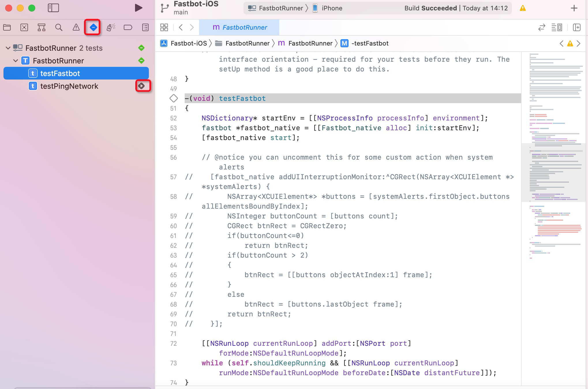
Task: Open the Find navigator magnifying glass
Action: (x=59, y=27)
